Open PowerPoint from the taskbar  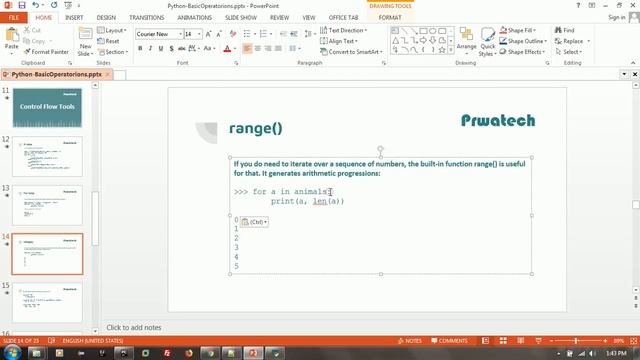[253, 353]
